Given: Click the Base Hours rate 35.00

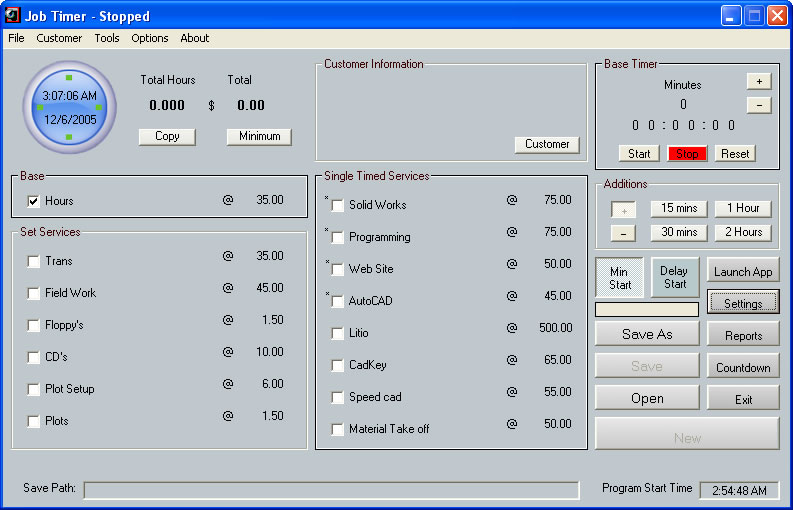Looking at the screenshot, I should [x=270, y=200].
